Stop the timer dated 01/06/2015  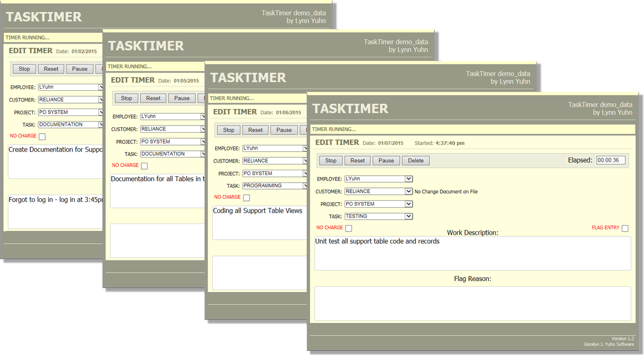[x=228, y=129]
